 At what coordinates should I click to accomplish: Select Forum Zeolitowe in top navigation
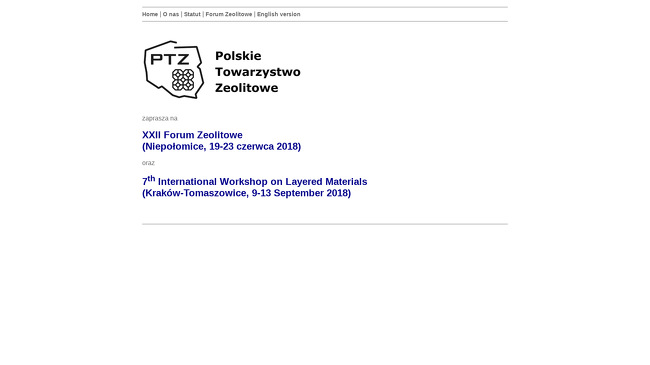[x=229, y=14]
